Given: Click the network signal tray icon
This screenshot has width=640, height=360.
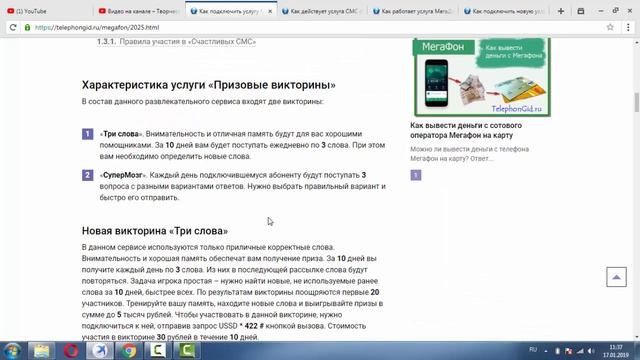Looking at the screenshot, I should click(x=580, y=351).
